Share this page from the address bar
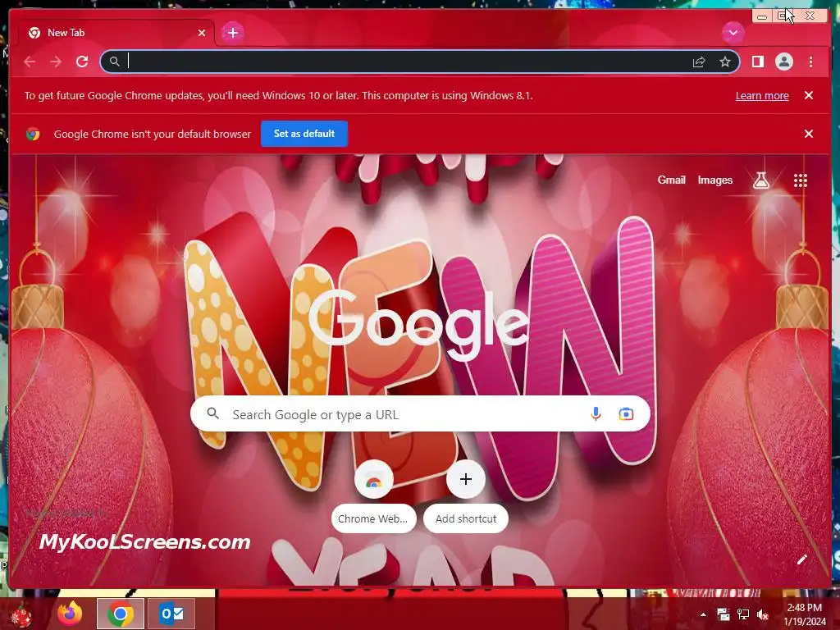The height and width of the screenshot is (630, 840). pos(699,62)
